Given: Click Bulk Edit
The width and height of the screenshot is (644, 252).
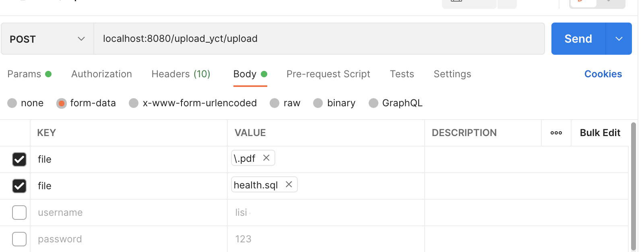Looking at the screenshot, I should (x=600, y=133).
